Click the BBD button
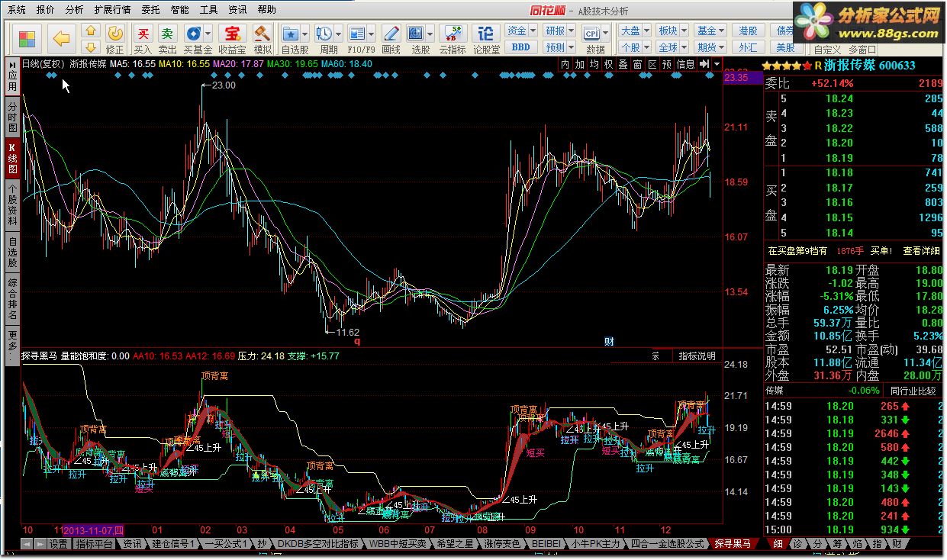The image size is (947, 560). (520, 47)
